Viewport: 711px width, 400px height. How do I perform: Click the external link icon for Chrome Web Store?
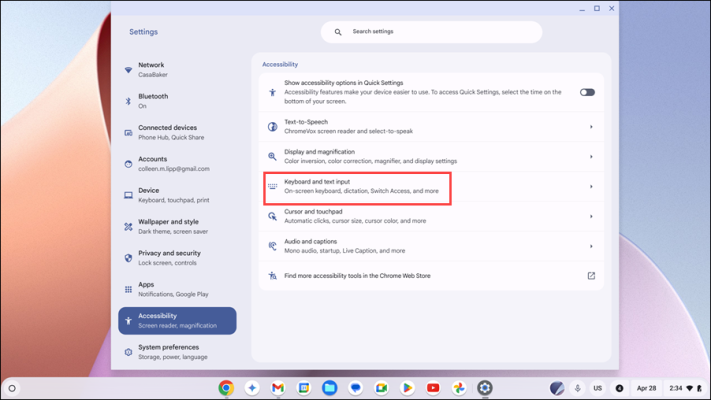pos(591,276)
